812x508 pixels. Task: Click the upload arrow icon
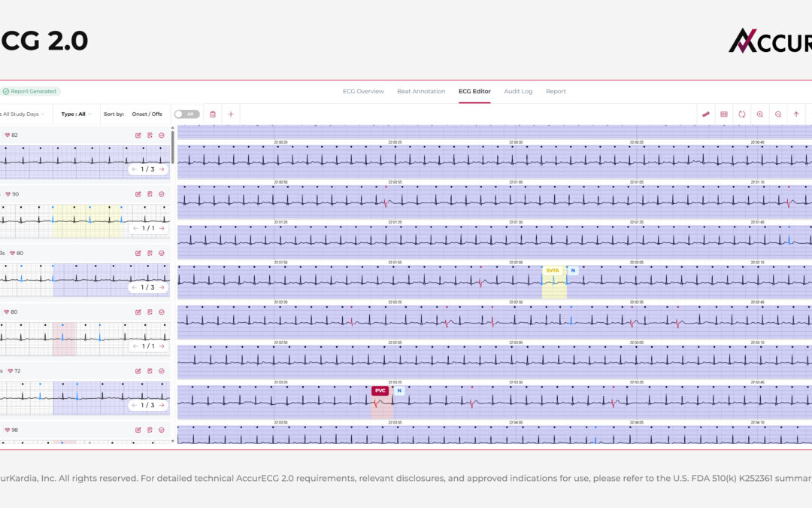tap(796, 114)
